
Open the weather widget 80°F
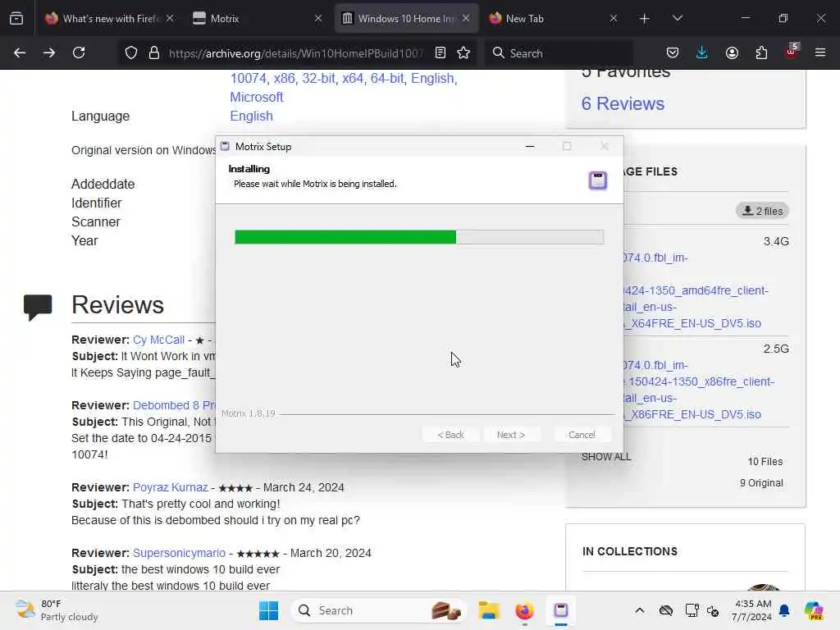point(57,610)
